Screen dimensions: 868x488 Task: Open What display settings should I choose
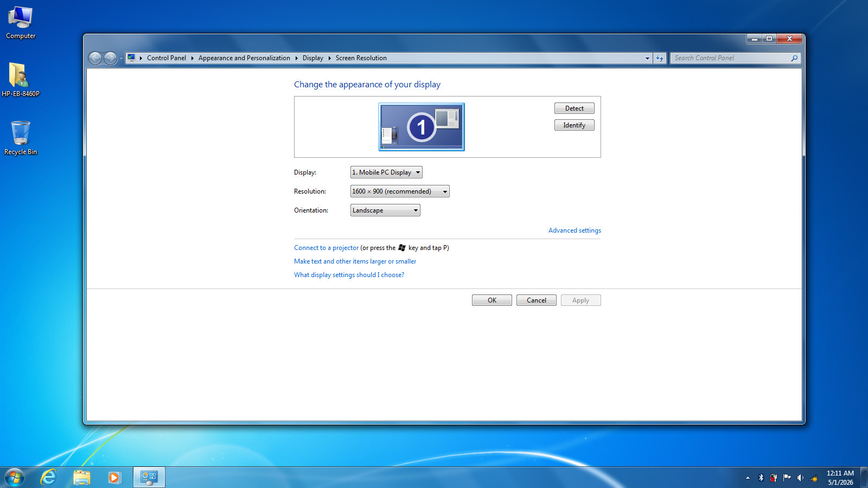[349, 275]
